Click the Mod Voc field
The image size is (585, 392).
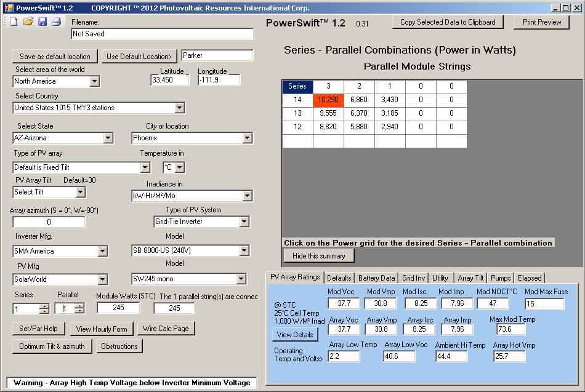344,303
